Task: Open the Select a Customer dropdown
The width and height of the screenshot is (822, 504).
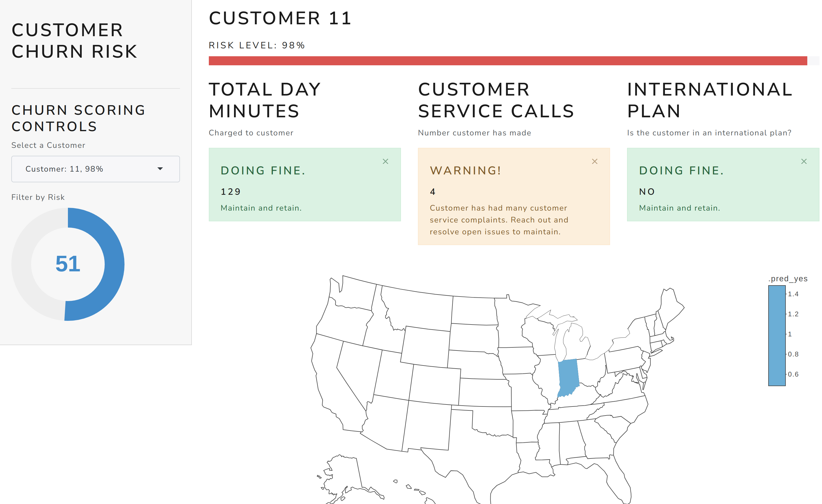Action: (x=95, y=169)
